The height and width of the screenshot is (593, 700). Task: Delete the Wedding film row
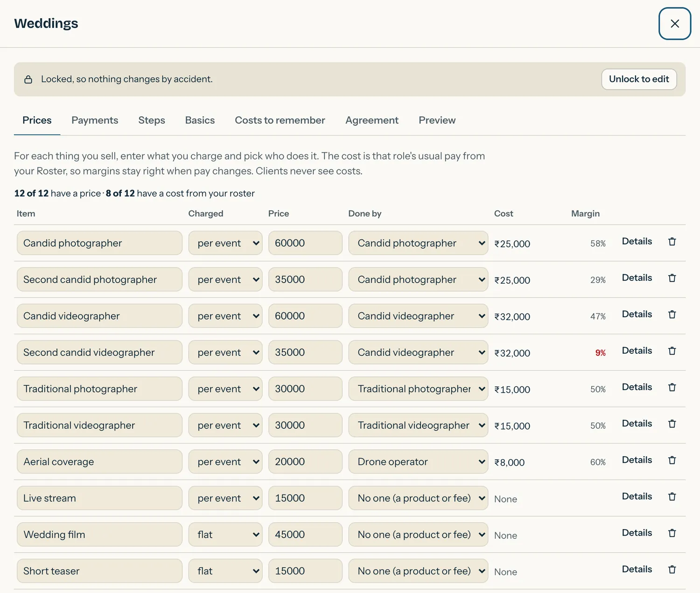pyautogui.click(x=672, y=533)
